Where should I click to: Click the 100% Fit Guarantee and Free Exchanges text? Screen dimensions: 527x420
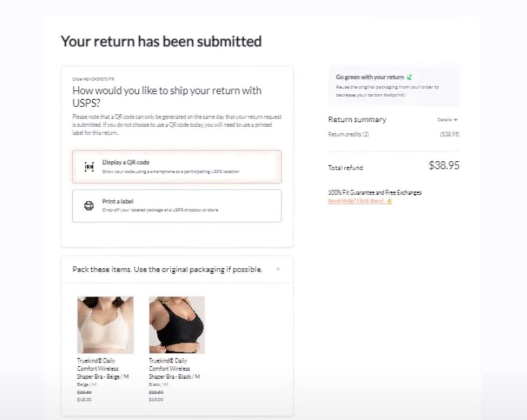375,193
